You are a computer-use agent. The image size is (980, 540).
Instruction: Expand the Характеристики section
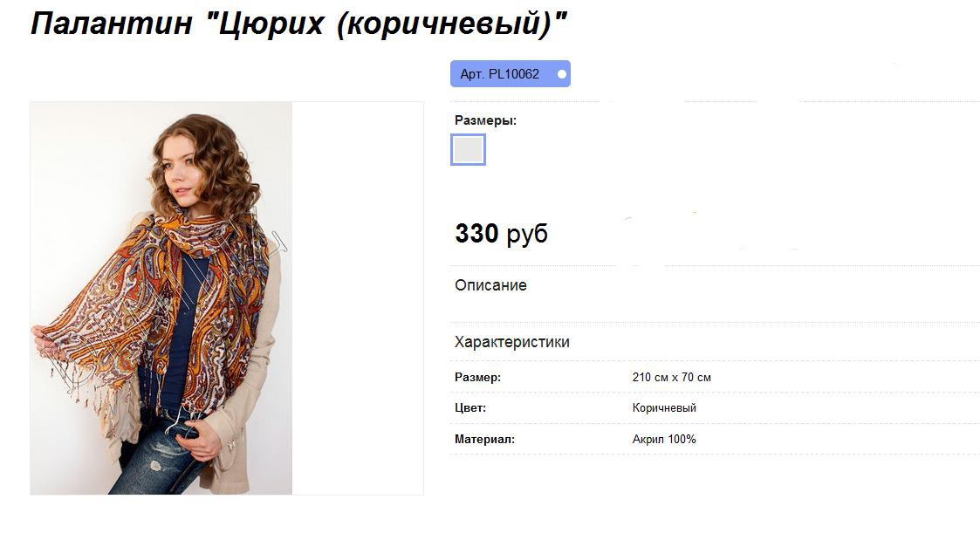(x=512, y=342)
